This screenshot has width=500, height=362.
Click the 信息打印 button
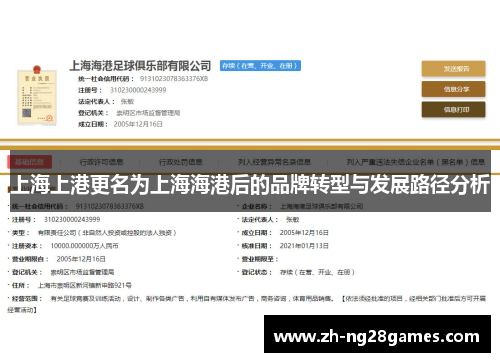pyautogui.click(x=453, y=110)
